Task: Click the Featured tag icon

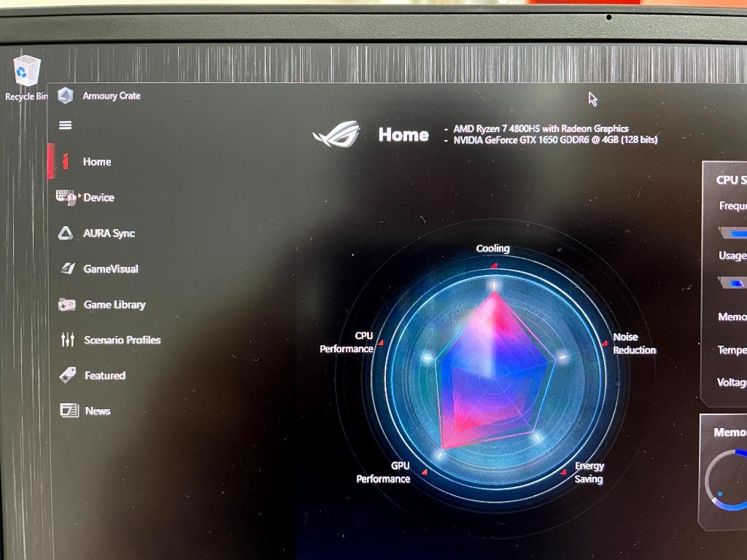Action: [x=68, y=375]
